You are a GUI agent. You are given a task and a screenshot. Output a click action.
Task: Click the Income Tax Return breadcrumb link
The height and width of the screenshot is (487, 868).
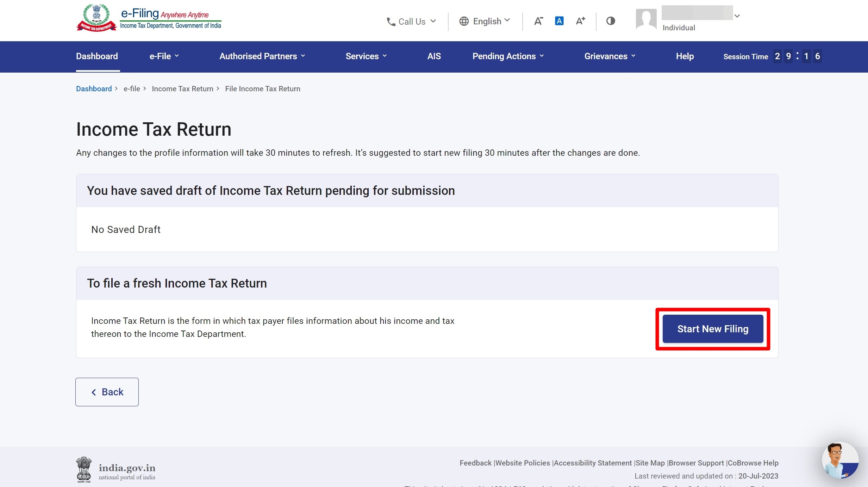tap(182, 88)
